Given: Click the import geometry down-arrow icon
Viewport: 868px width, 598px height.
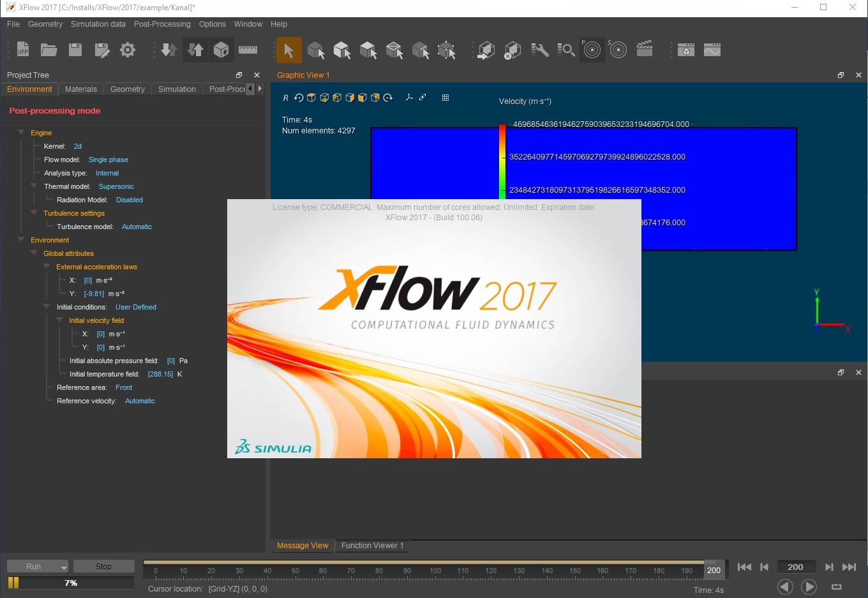Looking at the screenshot, I should click(168, 49).
